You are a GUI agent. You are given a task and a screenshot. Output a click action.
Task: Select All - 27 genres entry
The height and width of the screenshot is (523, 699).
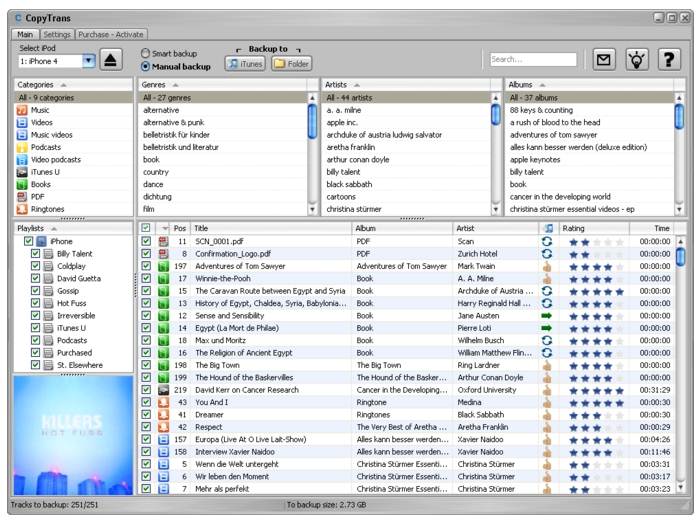tap(222, 98)
